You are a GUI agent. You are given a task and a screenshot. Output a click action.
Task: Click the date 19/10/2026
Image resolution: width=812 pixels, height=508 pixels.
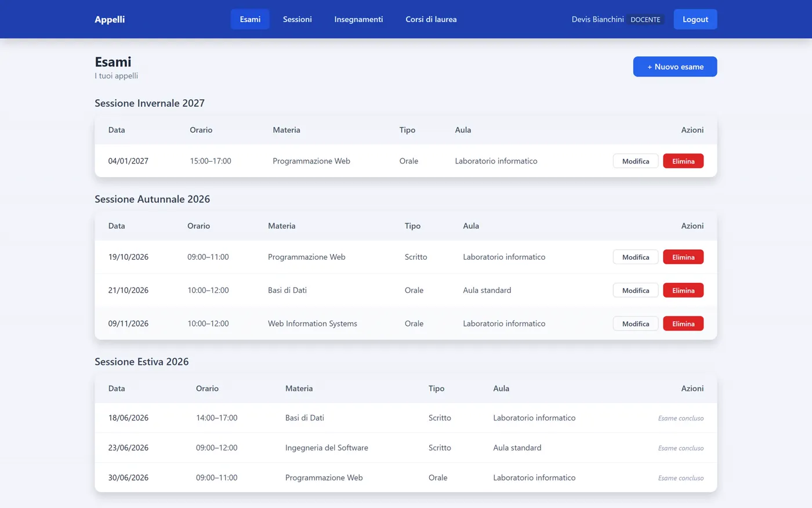[x=128, y=257]
